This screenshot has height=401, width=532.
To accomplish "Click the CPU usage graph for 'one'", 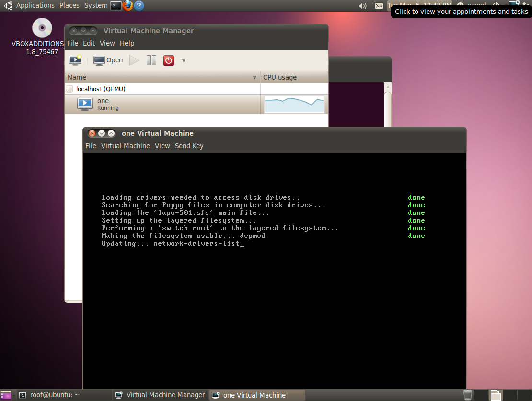I will 294,104.
